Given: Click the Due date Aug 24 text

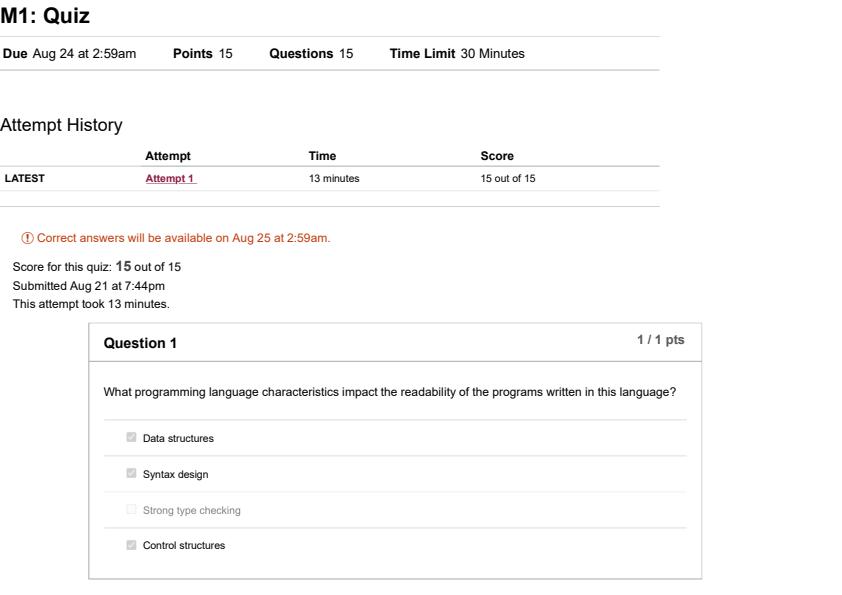Looking at the screenshot, I should pos(69,54).
